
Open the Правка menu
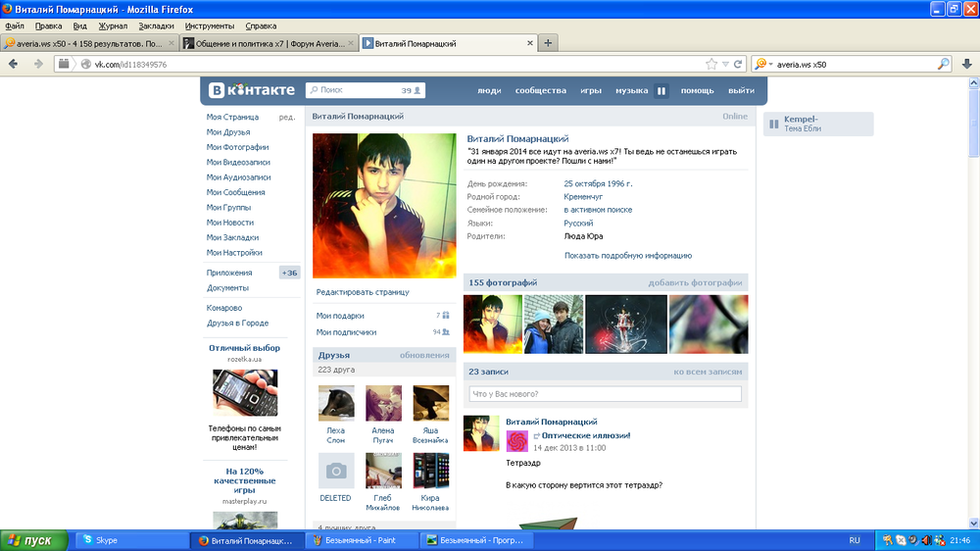coord(48,25)
